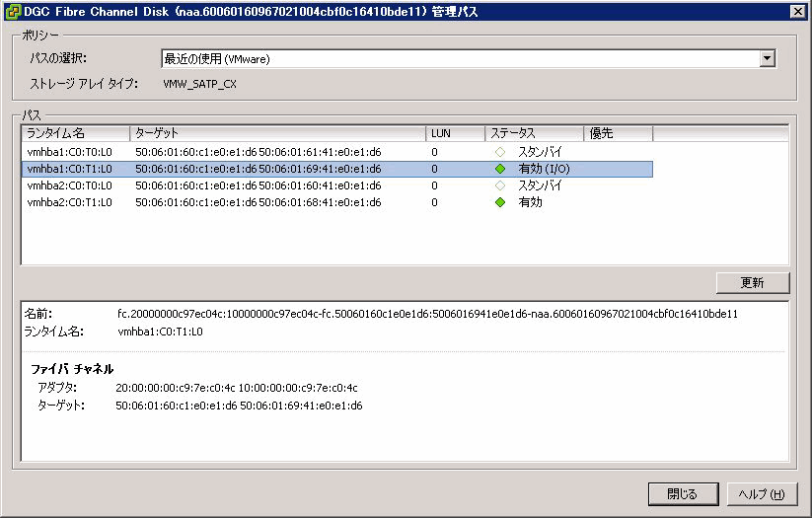The width and height of the screenshot is (812, 518).
Task: Click green diamond icon for vmhba2:C0:T1:L0
Action: tap(500, 202)
